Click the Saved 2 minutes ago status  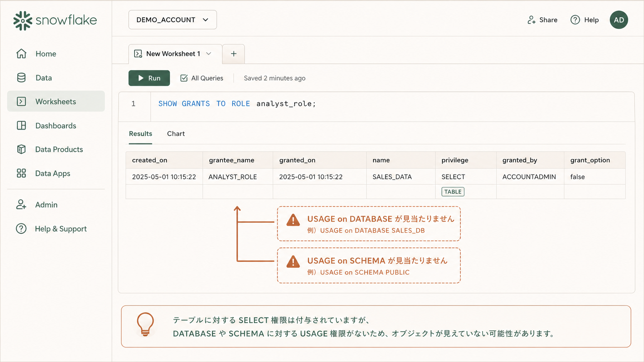[x=275, y=78]
